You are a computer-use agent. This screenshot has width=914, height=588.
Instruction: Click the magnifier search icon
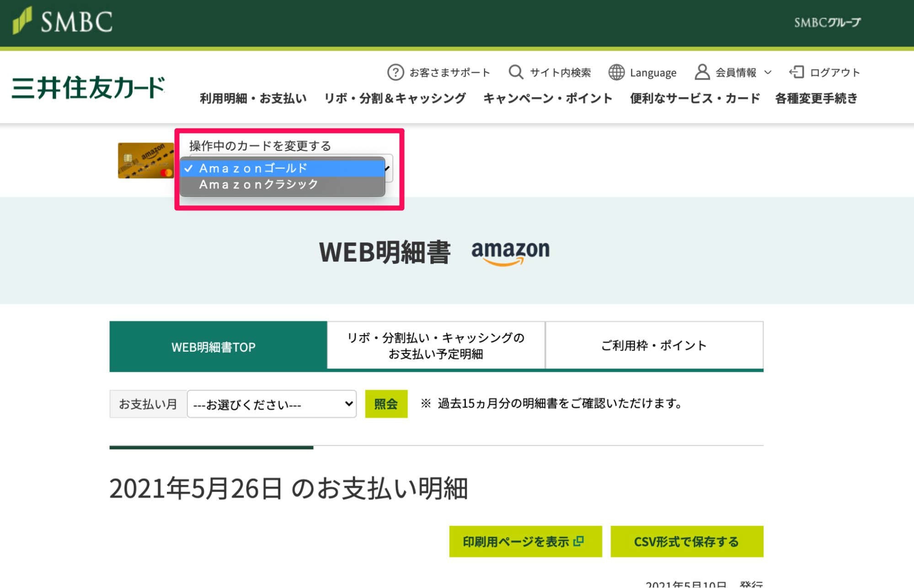pos(516,72)
